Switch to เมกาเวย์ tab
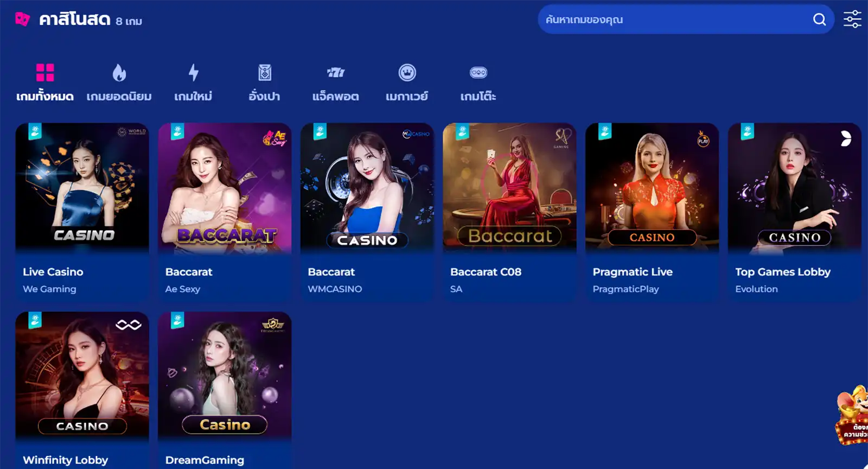The image size is (868, 469). 407,97
